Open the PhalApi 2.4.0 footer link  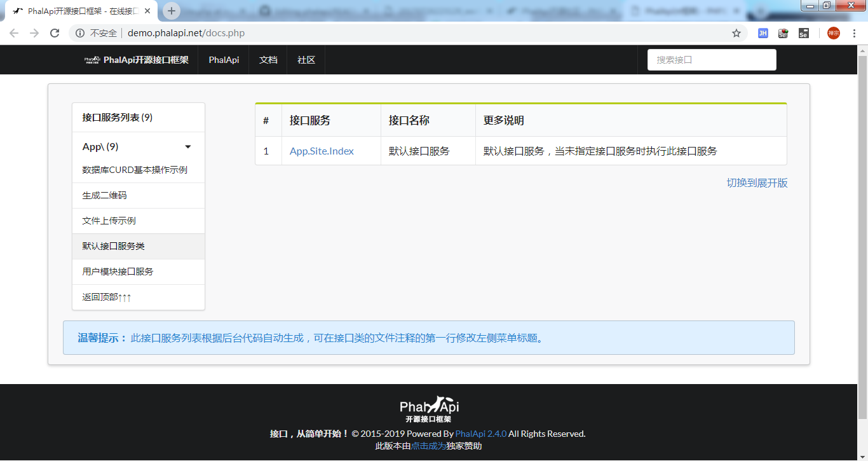pos(481,434)
